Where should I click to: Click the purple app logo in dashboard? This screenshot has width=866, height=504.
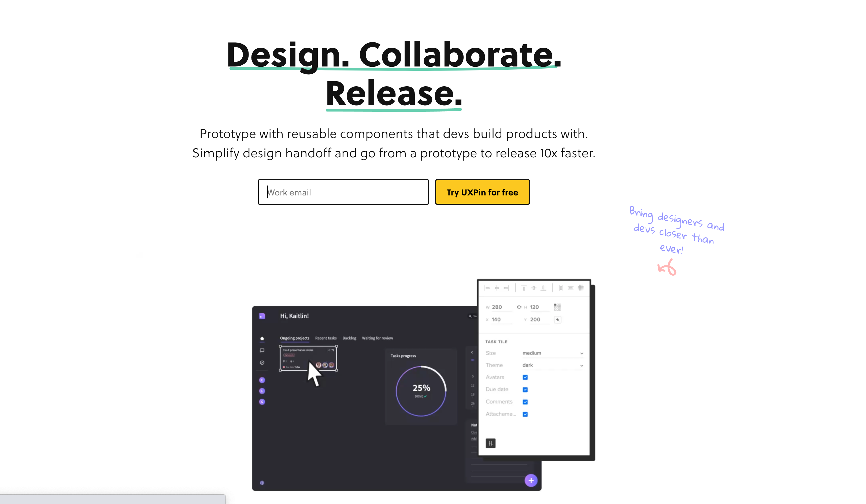262,316
